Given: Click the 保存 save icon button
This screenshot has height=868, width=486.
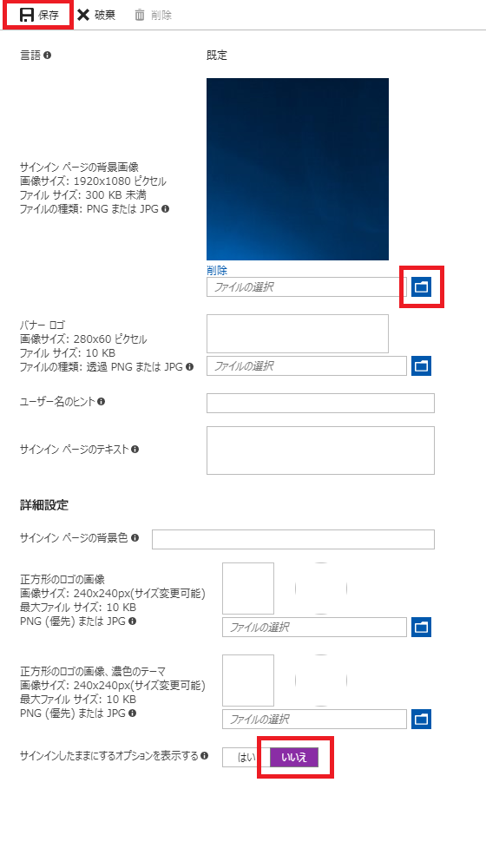Looking at the screenshot, I should coord(27,15).
